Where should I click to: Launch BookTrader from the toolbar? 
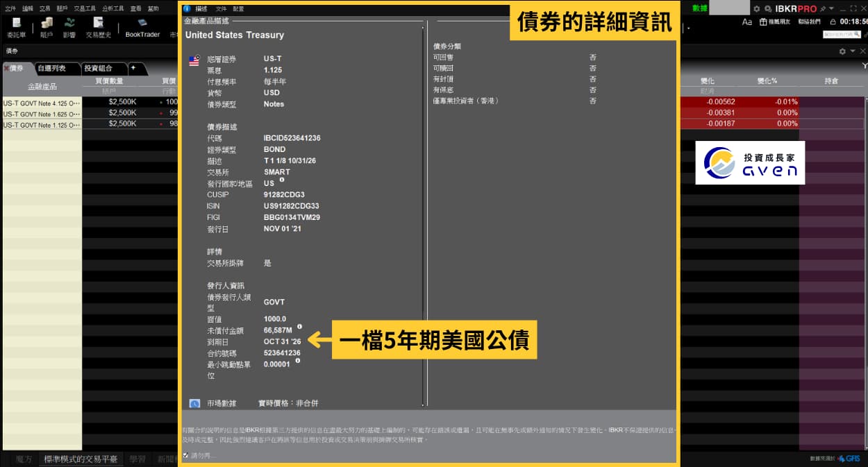pos(142,27)
